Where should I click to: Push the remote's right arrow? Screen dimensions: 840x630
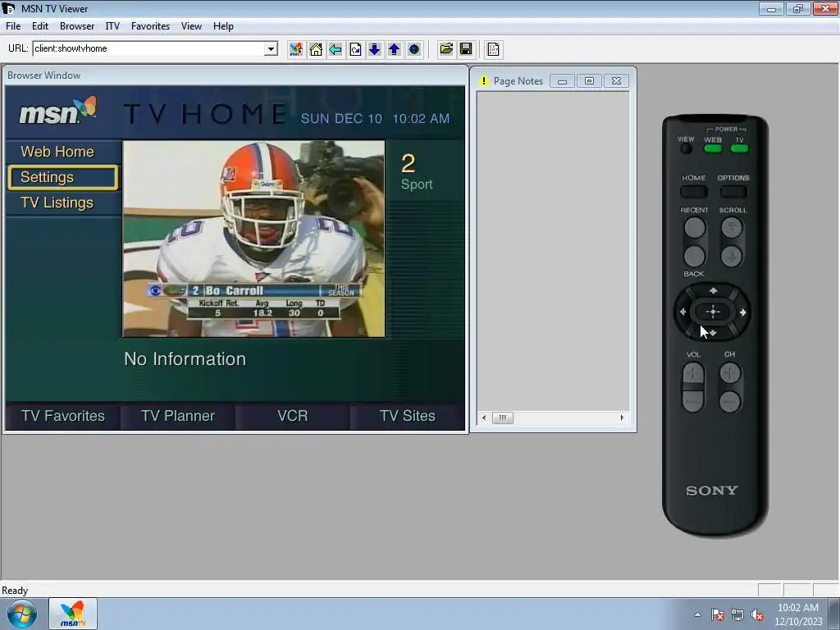tap(743, 313)
